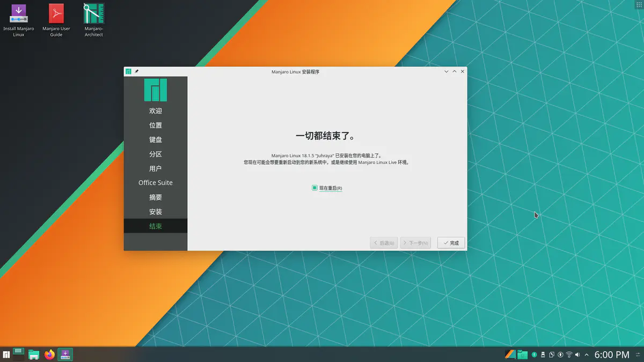
Task: Select the Office Suite step in sidebar
Action: click(x=156, y=183)
